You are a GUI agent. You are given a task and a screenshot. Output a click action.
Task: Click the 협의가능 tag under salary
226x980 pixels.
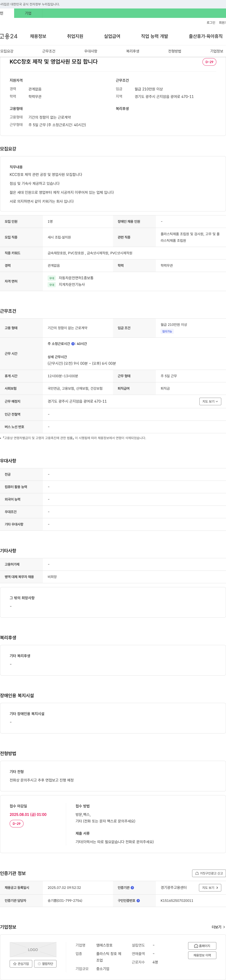tap(167, 332)
